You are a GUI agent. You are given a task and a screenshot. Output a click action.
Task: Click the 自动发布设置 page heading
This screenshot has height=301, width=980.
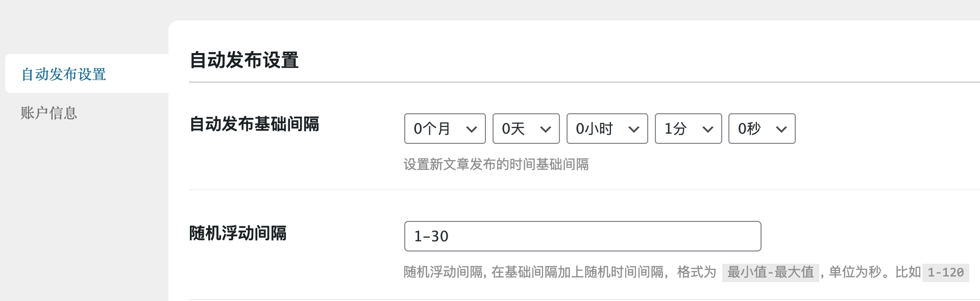pos(244,60)
